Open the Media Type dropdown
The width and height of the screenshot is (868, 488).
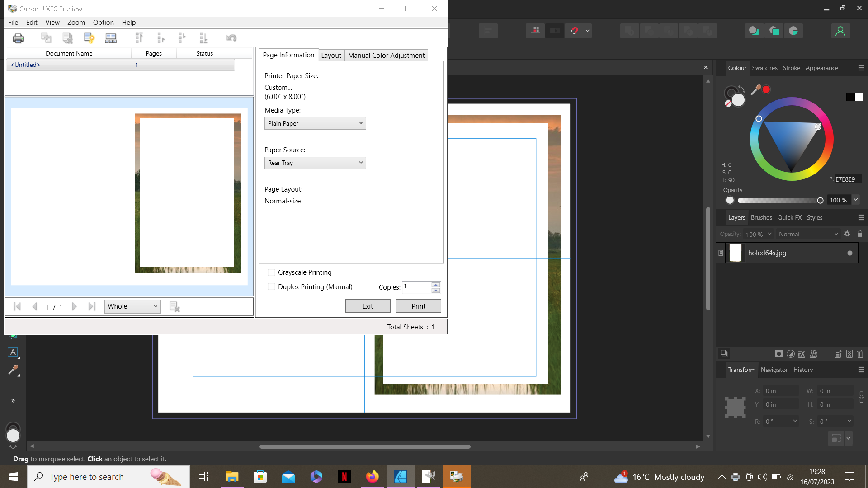(315, 123)
